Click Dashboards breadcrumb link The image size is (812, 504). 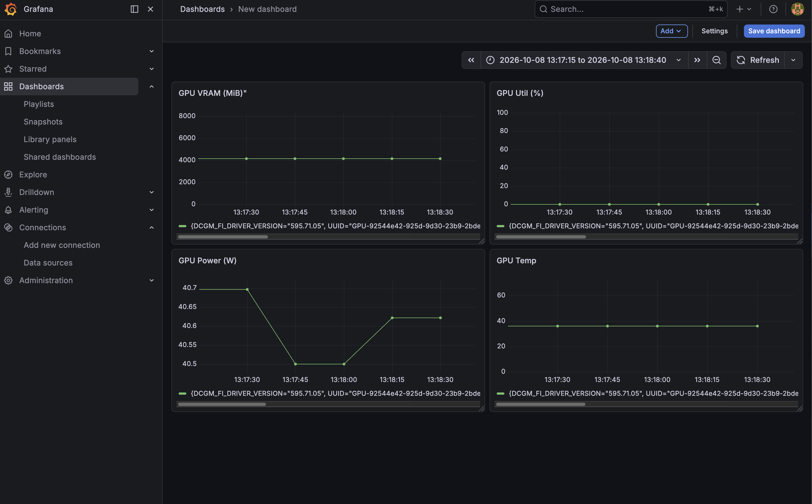202,9
